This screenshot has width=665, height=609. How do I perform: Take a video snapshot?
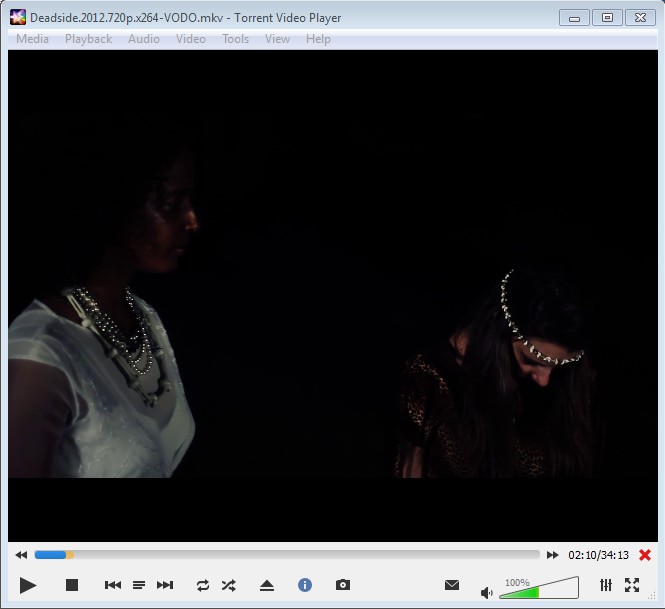coord(343,585)
